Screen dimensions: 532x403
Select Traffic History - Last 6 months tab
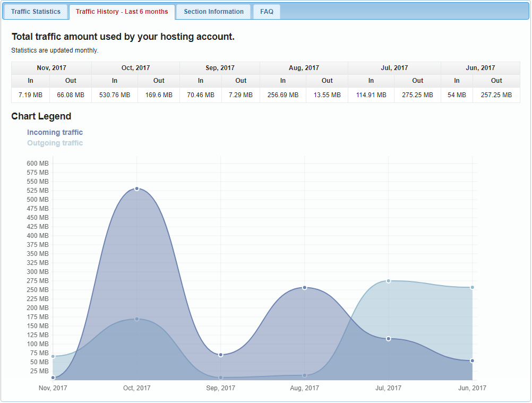click(122, 12)
